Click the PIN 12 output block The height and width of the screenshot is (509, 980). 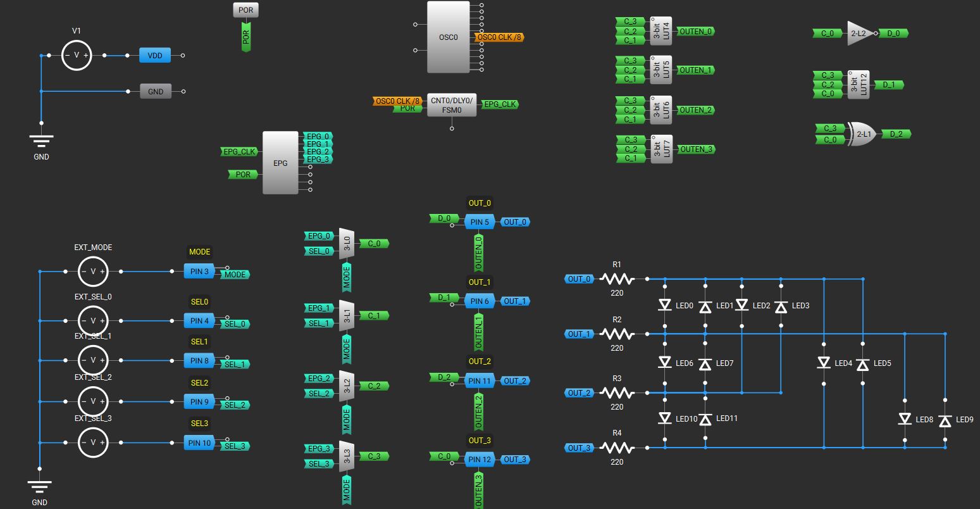click(x=479, y=460)
